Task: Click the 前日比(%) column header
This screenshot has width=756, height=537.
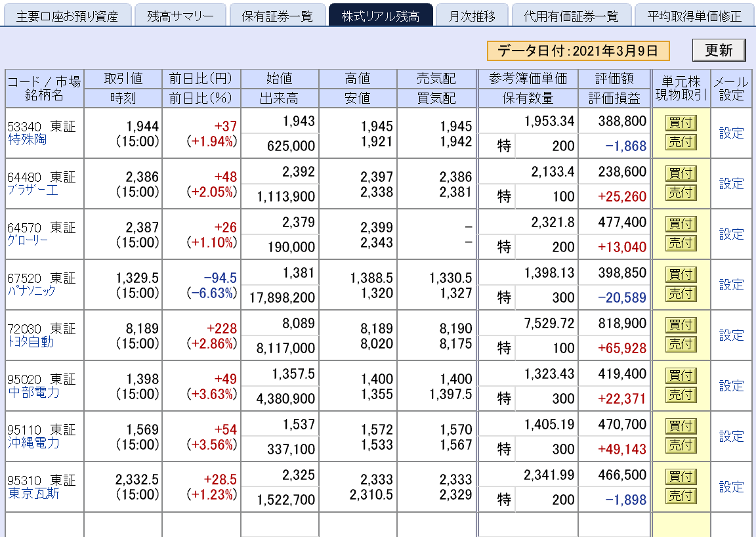Action: click(x=201, y=98)
